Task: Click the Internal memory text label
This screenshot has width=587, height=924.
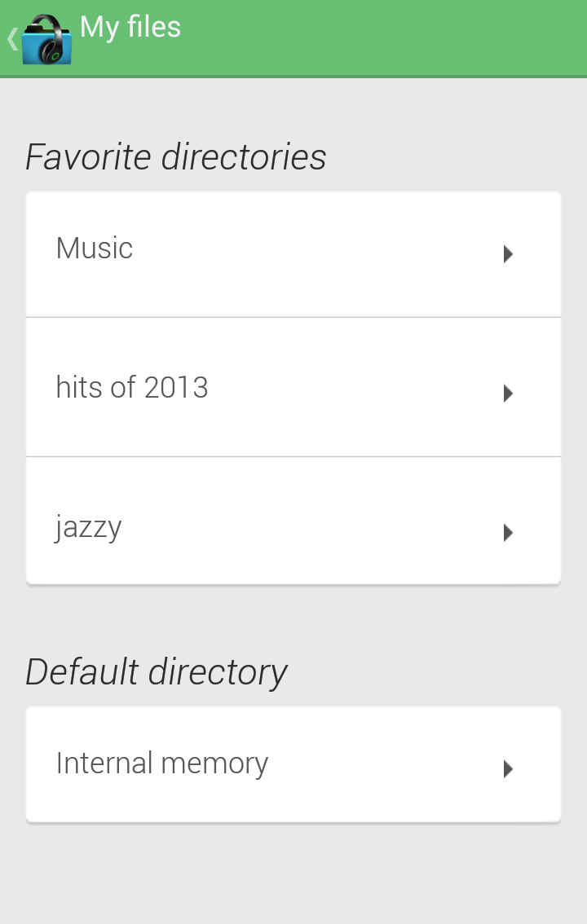Action: pos(162,763)
